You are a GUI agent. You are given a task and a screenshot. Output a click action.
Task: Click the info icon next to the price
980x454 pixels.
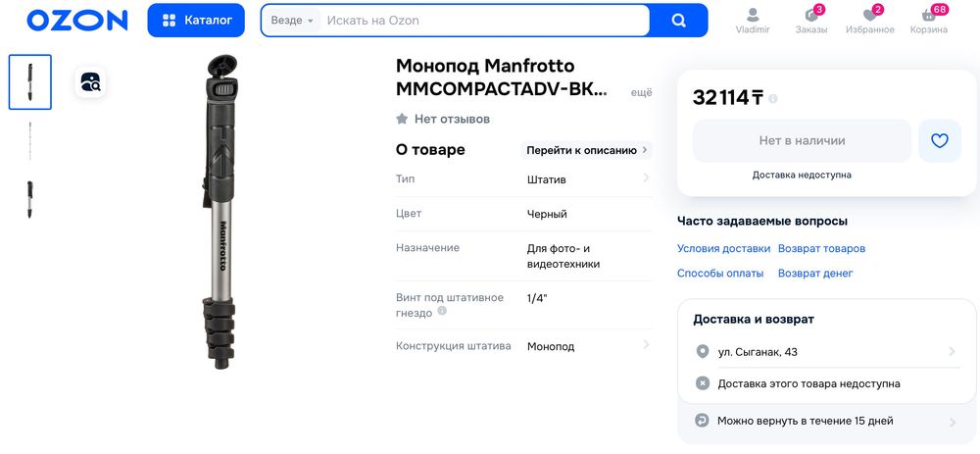click(x=773, y=98)
